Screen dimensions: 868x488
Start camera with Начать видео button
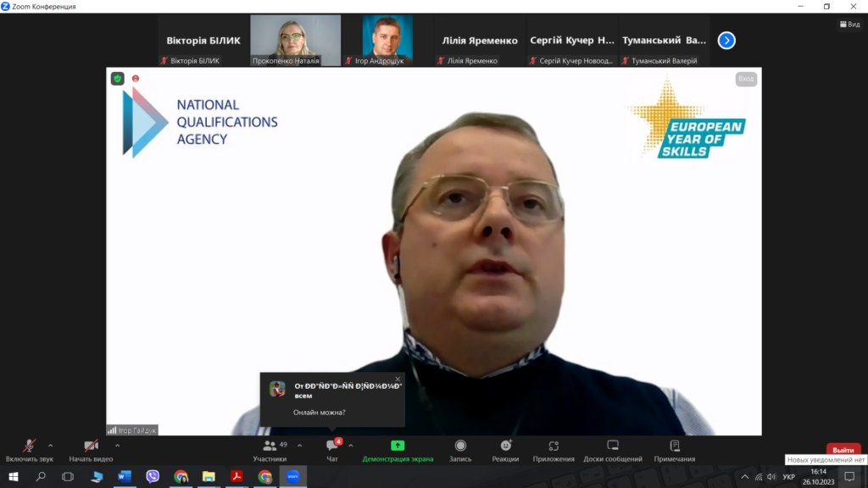91,449
